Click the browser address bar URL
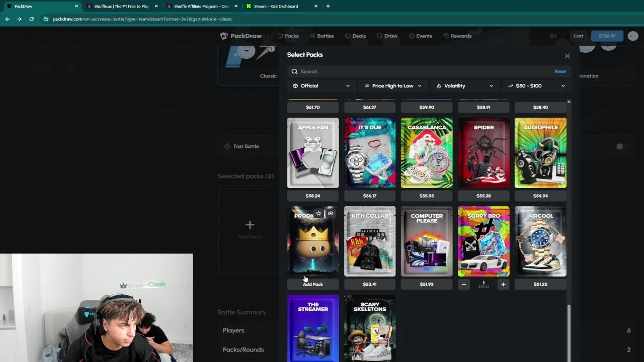This screenshot has height=362, width=644. click(x=142, y=19)
